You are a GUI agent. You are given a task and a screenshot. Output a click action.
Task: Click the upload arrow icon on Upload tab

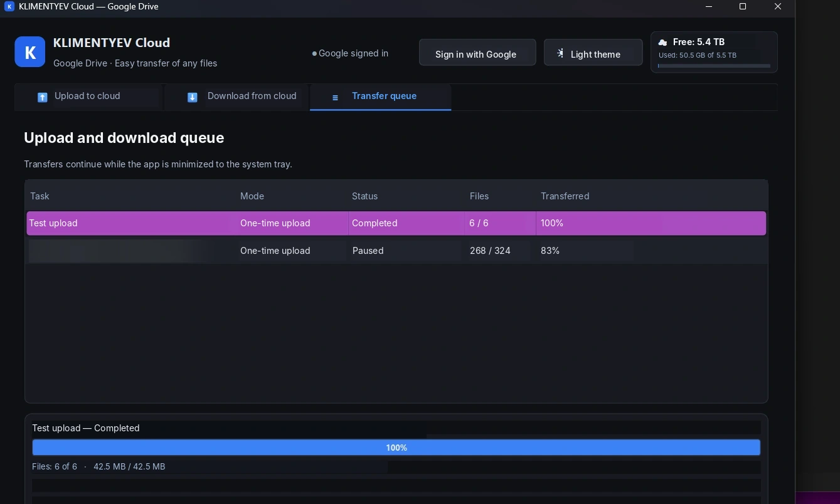point(43,97)
